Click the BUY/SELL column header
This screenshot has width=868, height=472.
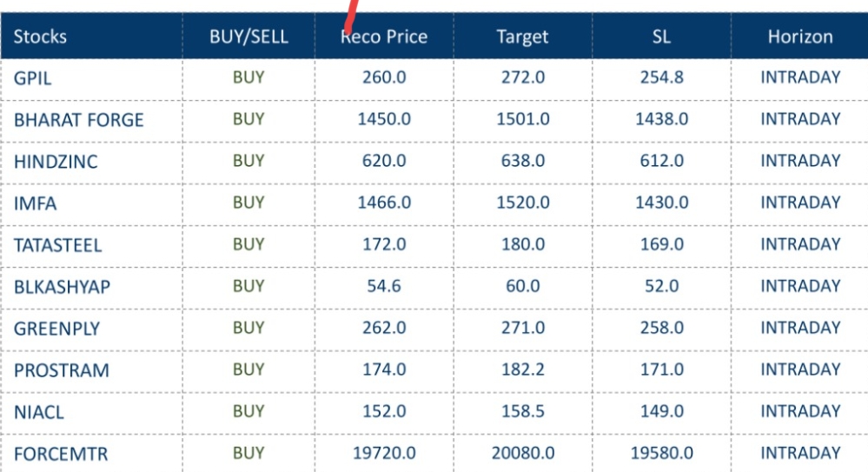click(248, 37)
